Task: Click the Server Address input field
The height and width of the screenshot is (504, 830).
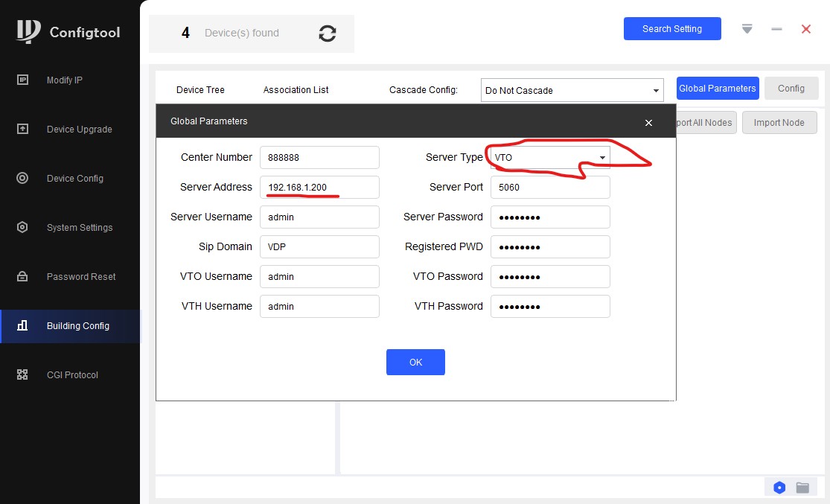Action: [319, 188]
